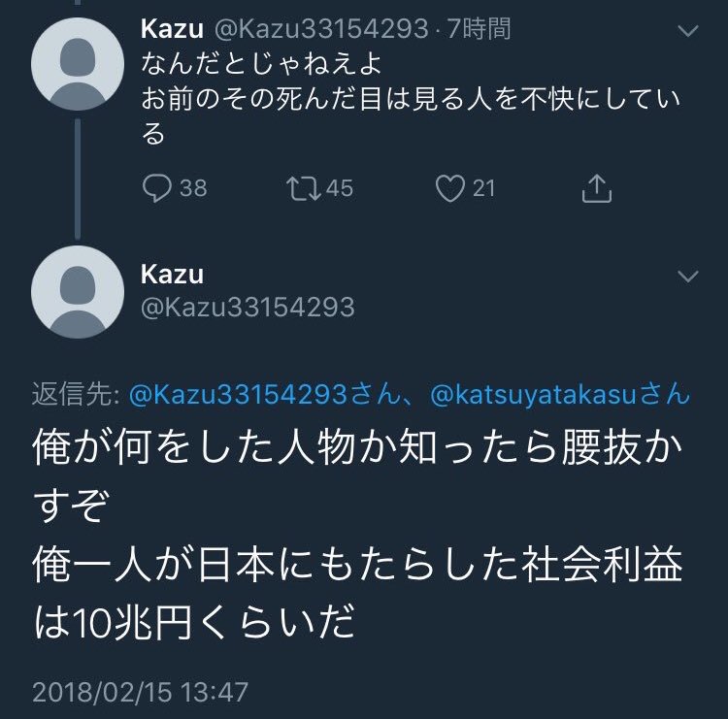Tap the Kazu display name on the lower tweet
The height and width of the screenshot is (719, 728).
pos(173,275)
